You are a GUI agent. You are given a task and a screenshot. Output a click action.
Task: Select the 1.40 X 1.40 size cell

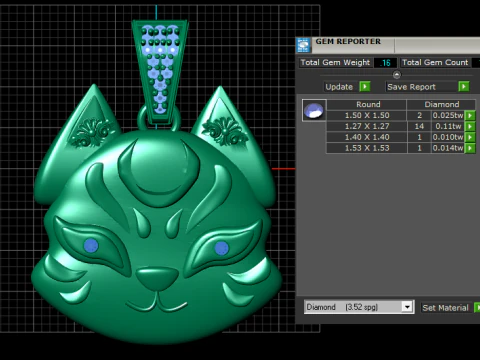click(367, 137)
